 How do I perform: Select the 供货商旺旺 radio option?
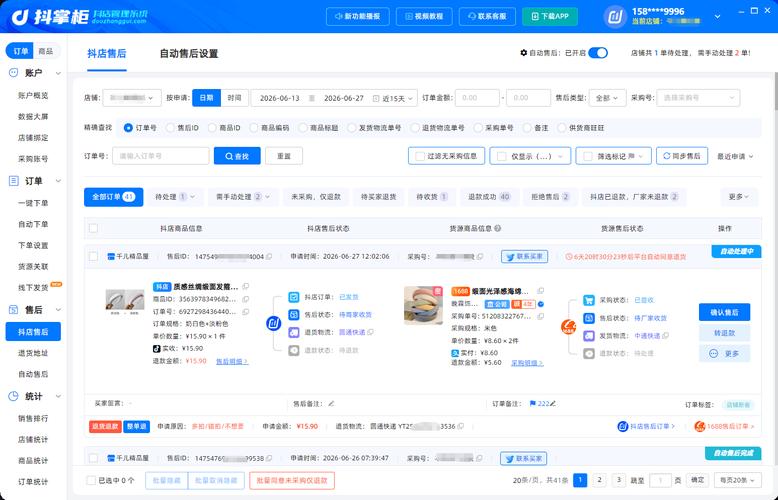561,128
